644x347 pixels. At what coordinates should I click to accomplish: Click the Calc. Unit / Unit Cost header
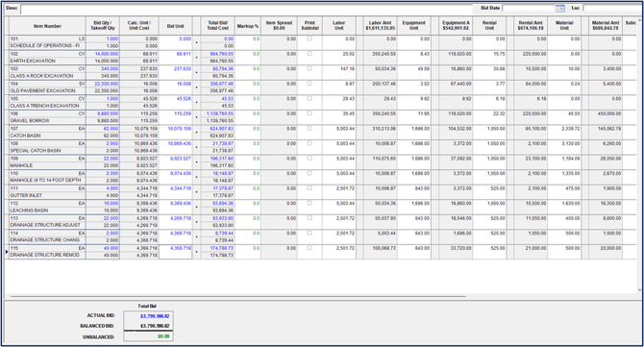click(x=139, y=26)
